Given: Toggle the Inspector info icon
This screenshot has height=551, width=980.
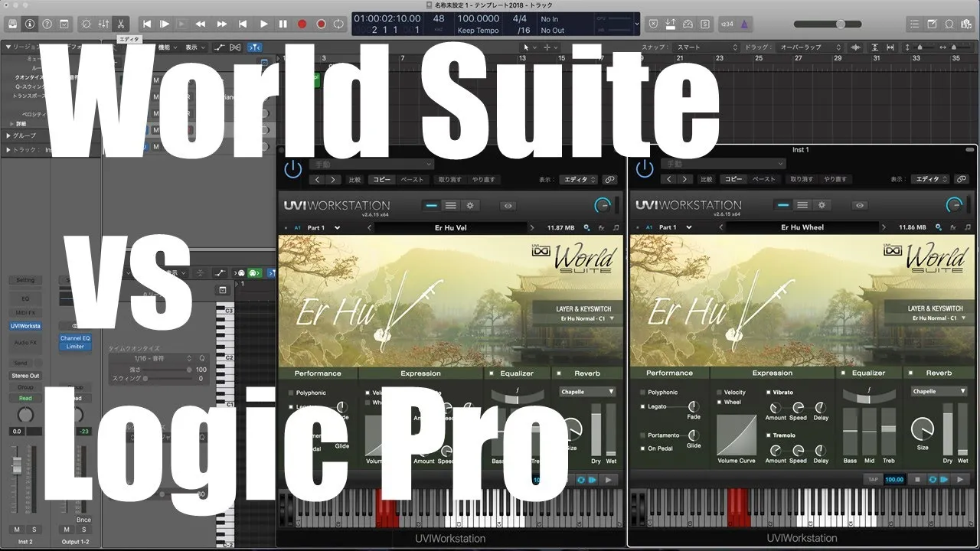Looking at the screenshot, I should click(x=31, y=24).
